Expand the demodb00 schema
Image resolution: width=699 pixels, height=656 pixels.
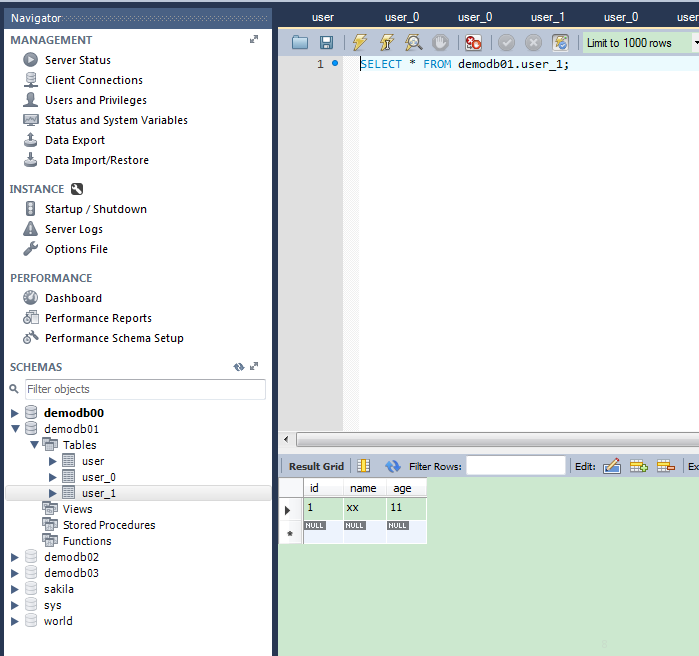point(14,413)
